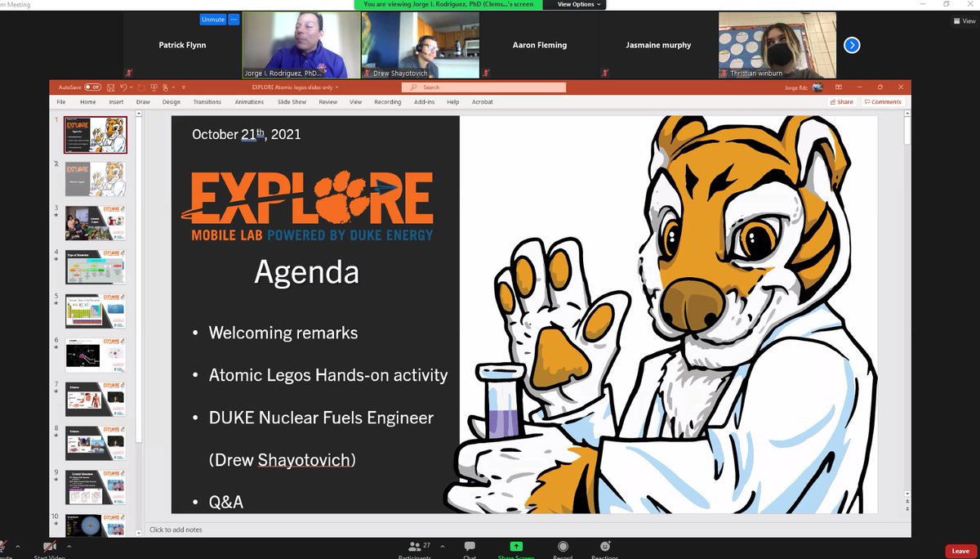
Task: Open the File menu
Action: coord(60,102)
